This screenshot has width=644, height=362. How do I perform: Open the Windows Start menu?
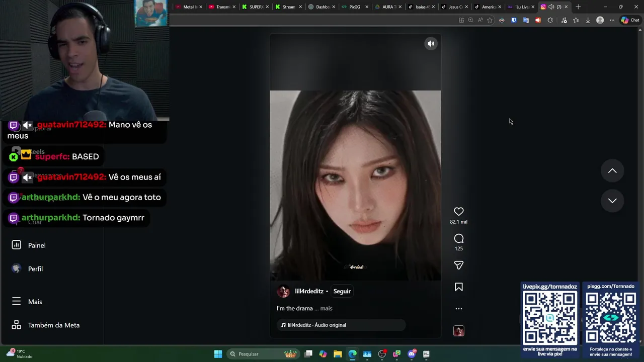218,354
